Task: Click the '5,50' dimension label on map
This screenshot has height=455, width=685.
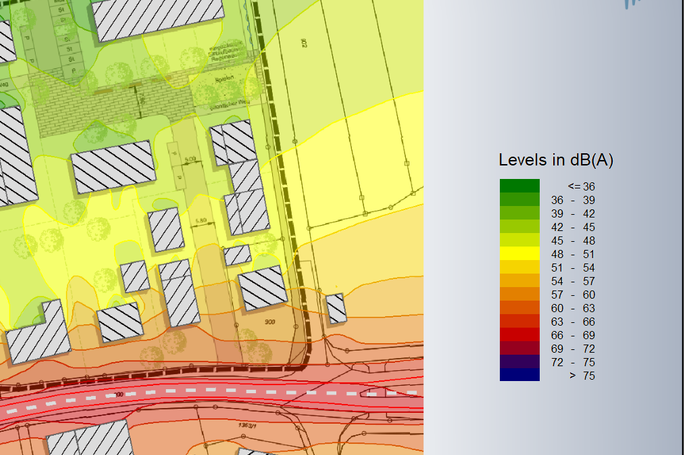Action: 201,221
